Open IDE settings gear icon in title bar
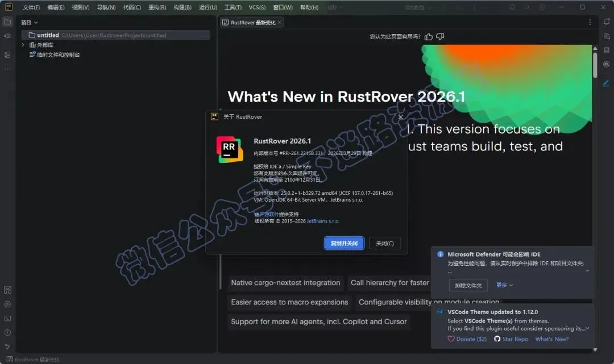Image resolution: width=614 pixels, height=364 pixels. point(542,7)
